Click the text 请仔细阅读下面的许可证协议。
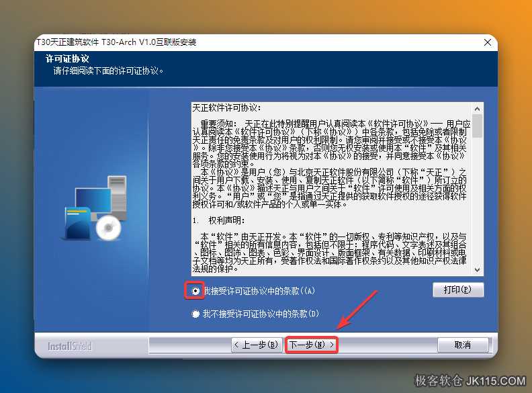This screenshot has width=532, height=393. [x=108, y=71]
